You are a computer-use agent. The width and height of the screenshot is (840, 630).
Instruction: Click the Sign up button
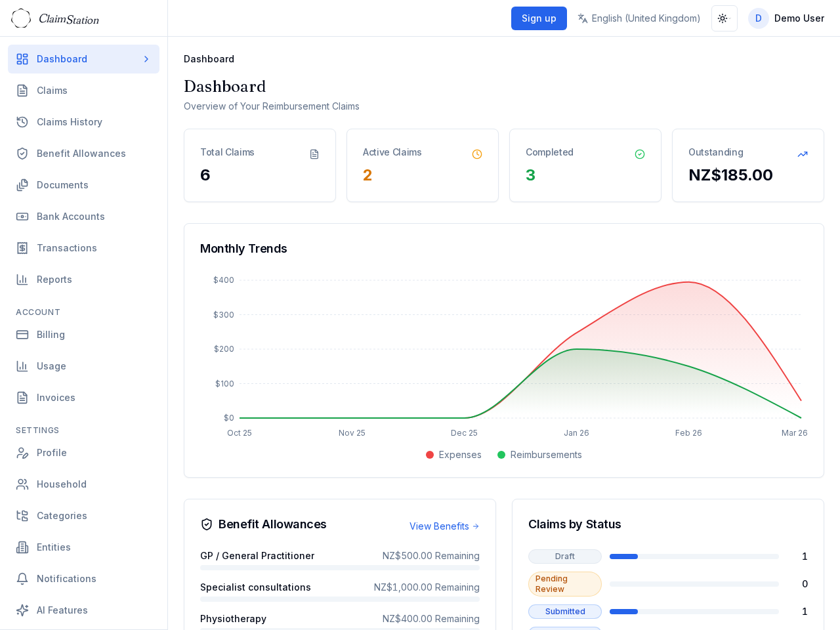pyautogui.click(x=539, y=18)
